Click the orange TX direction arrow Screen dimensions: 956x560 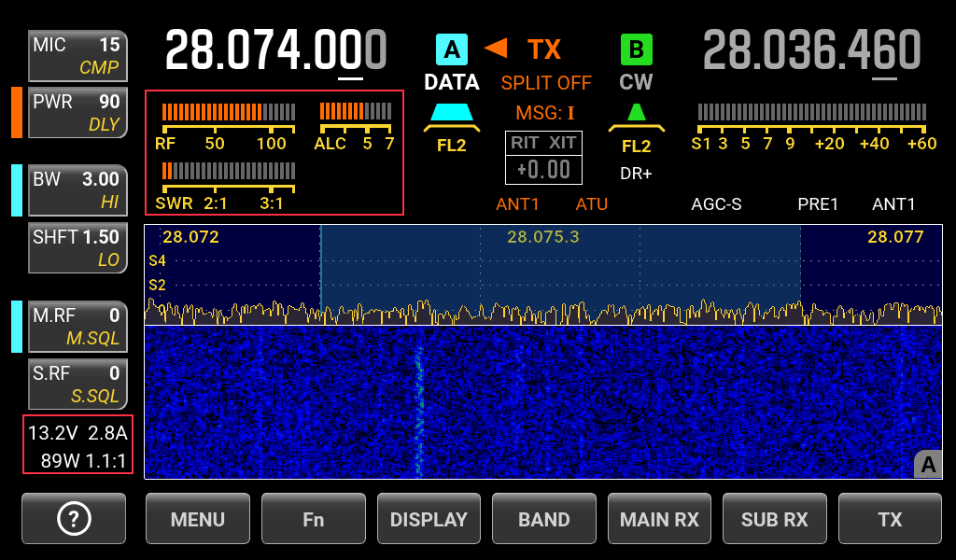496,47
